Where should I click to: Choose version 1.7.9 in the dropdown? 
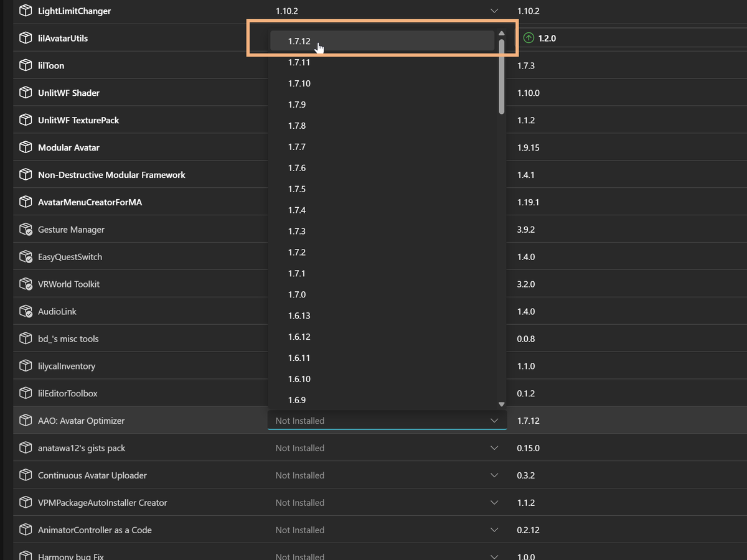382,105
